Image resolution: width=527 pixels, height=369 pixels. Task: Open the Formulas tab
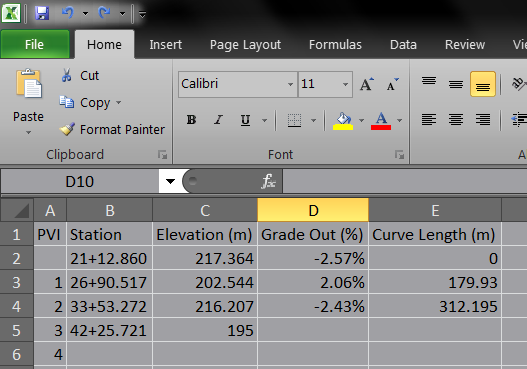[335, 44]
